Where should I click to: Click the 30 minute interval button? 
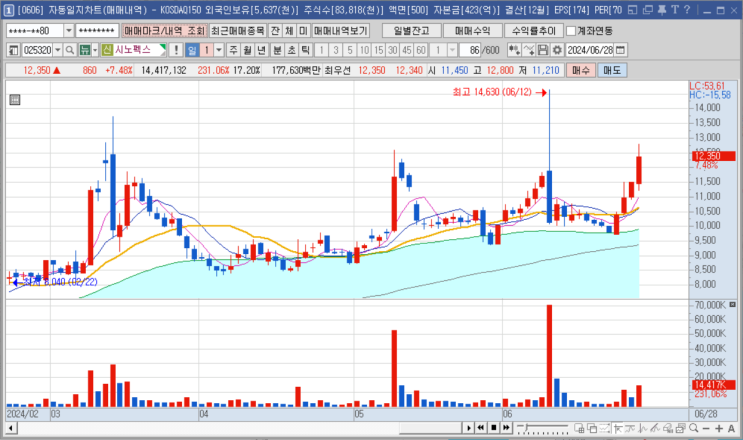pos(392,50)
